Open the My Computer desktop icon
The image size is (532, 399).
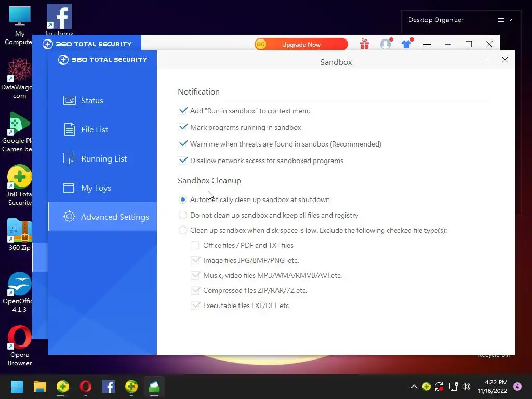(x=19, y=26)
